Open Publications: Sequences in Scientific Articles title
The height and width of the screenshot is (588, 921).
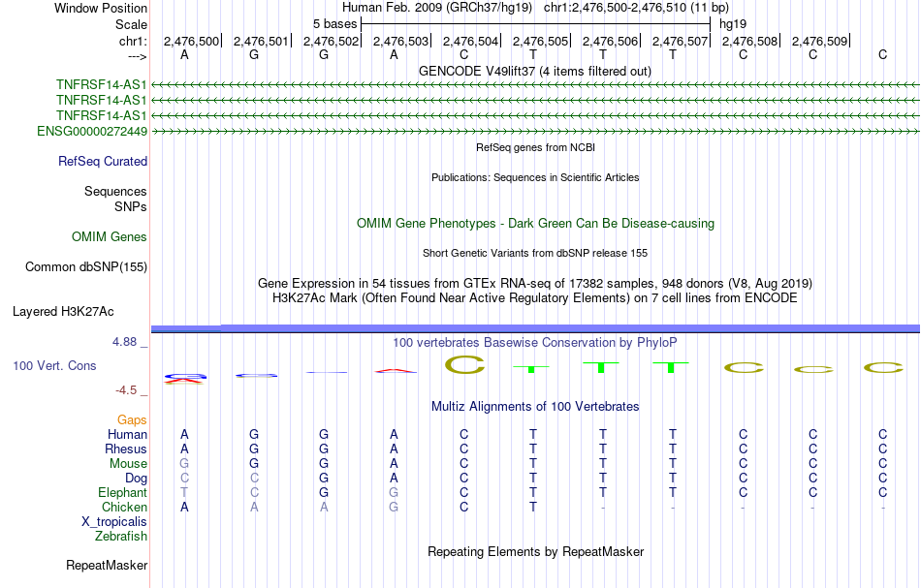point(535,178)
